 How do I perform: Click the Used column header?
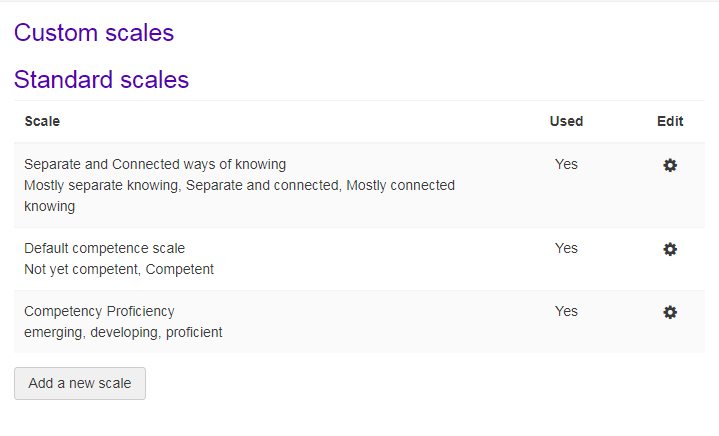pos(566,121)
